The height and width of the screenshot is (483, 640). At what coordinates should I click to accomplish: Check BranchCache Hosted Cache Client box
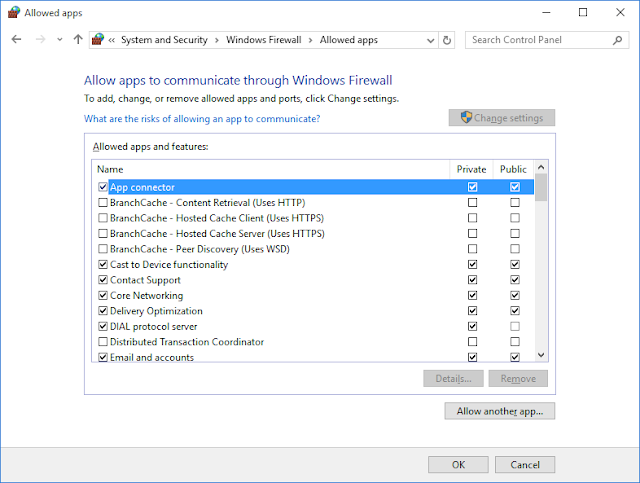103,218
